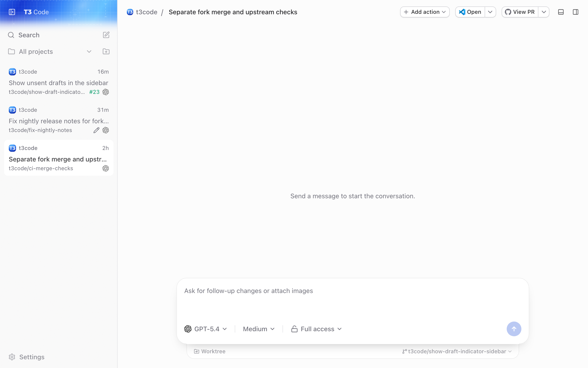
Task: Click T3 avatar of the 31m thread
Action: coord(12,110)
